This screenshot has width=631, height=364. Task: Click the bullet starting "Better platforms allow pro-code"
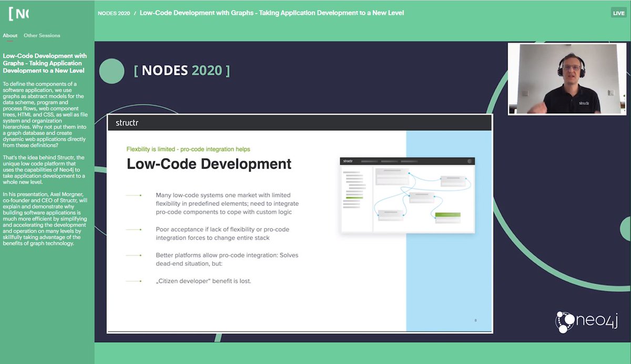click(x=227, y=259)
